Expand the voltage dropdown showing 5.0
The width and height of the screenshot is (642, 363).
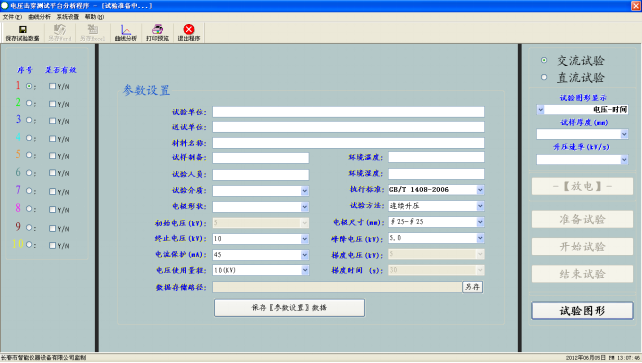click(x=480, y=238)
